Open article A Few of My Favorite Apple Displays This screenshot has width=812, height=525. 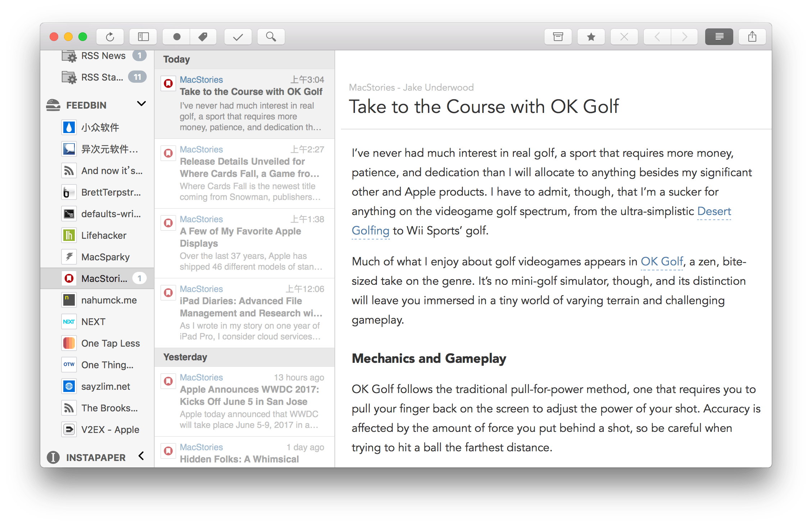[245, 243]
